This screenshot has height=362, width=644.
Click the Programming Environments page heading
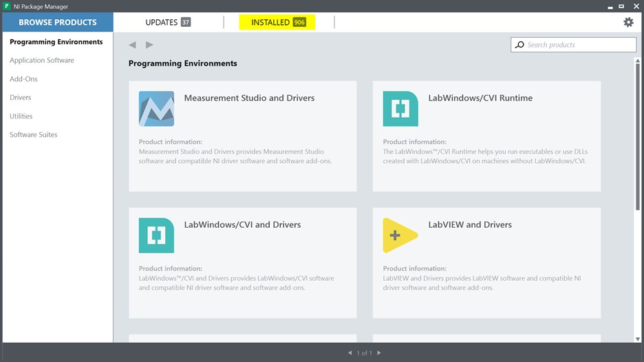(x=183, y=63)
